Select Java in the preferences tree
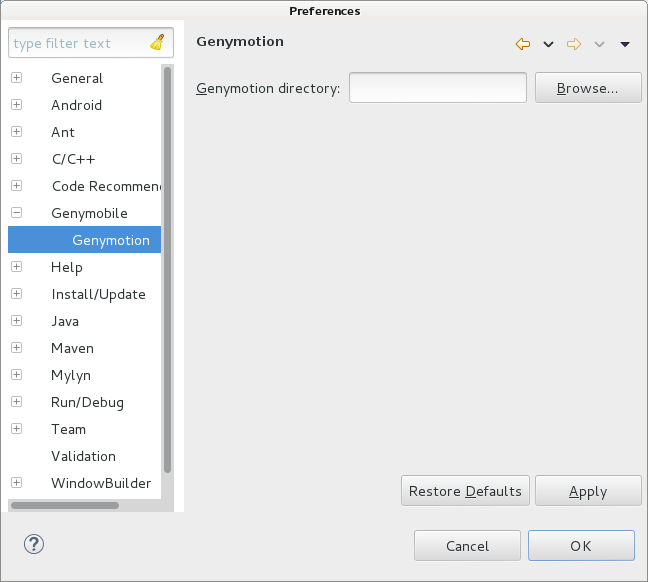This screenshot has height=582, width=648. (65, 321)
